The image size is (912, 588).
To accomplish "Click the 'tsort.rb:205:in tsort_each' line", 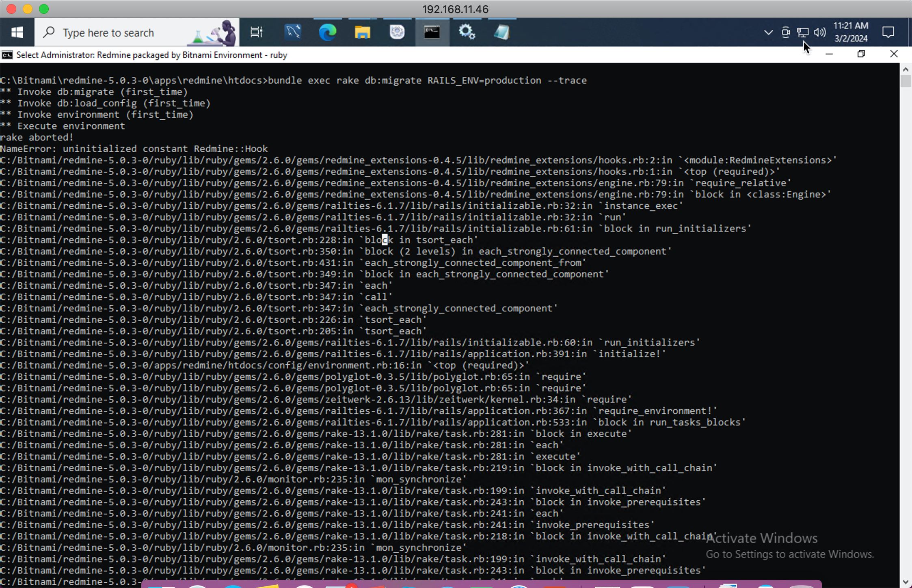I will (x=213, y=331).
